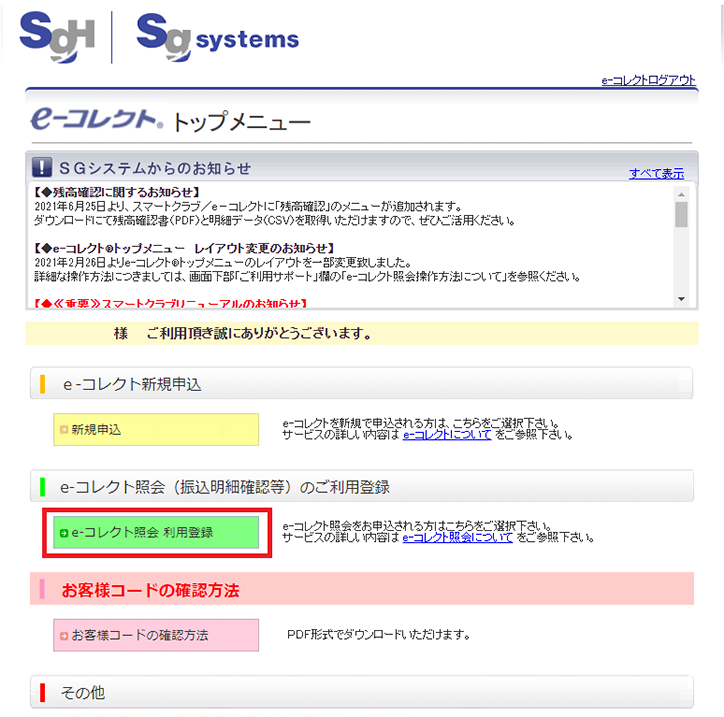This screenshot has width=724, height=717.
Task: Open the e-コレクトログアウト link
Action: (x=648, y=80)
